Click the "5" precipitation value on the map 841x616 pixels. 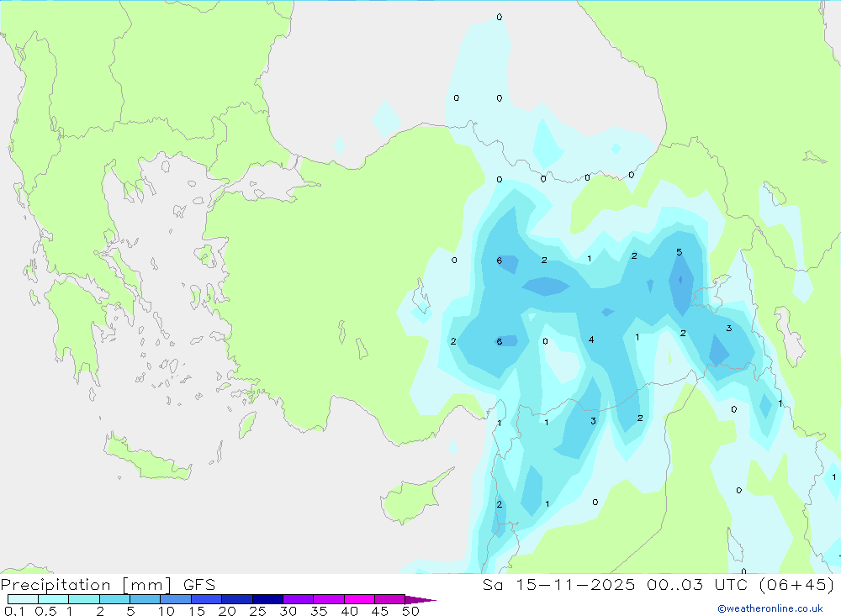679,252
